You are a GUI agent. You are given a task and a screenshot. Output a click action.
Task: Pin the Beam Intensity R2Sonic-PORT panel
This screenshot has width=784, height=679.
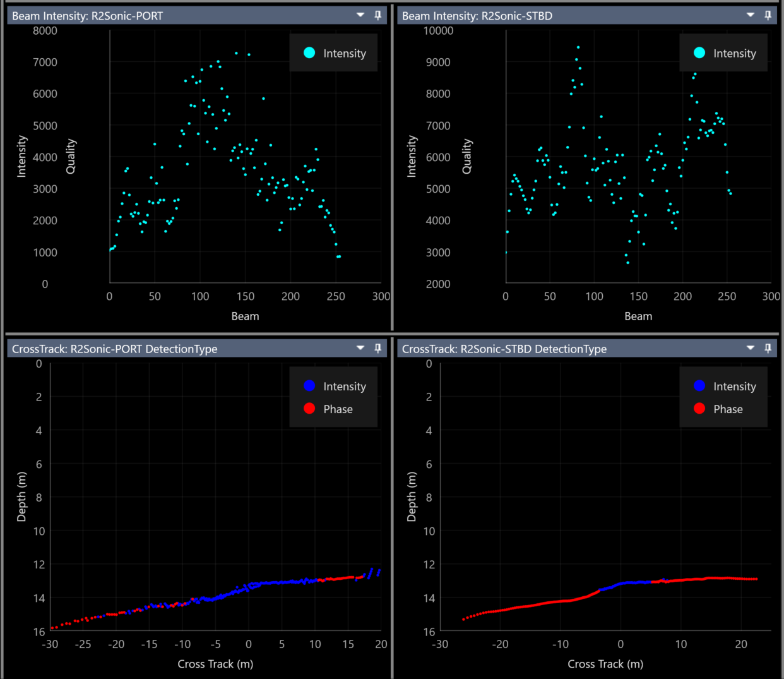(378, 15)
